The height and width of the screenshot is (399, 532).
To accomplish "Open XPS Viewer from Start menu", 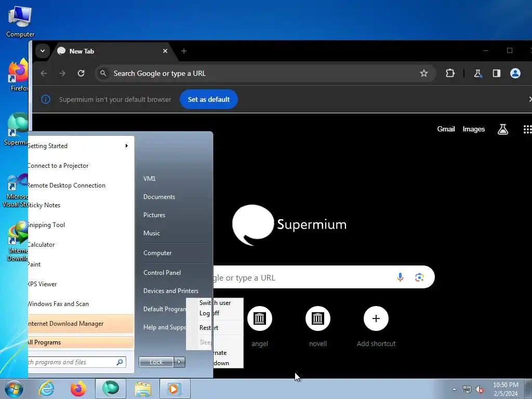I will 81,284.
